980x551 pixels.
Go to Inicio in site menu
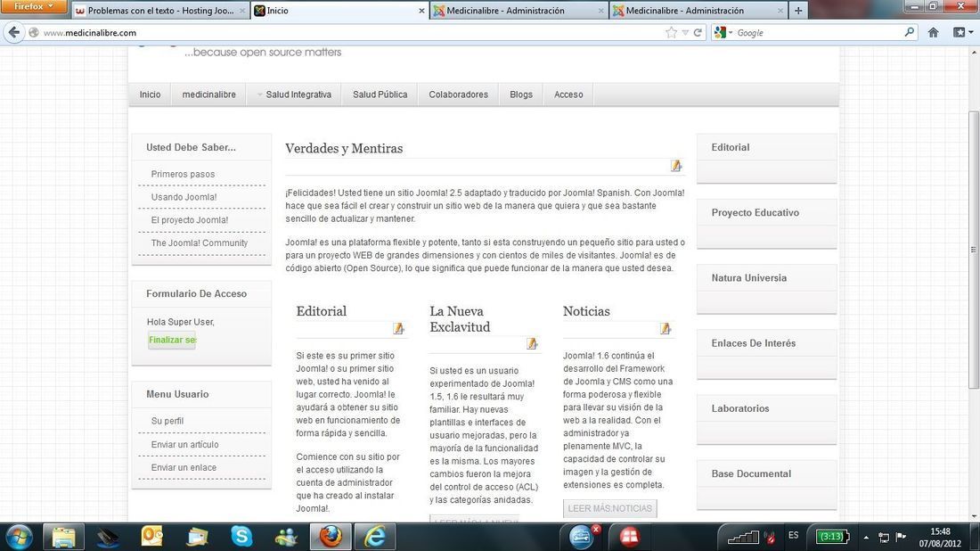coord(150,95)
